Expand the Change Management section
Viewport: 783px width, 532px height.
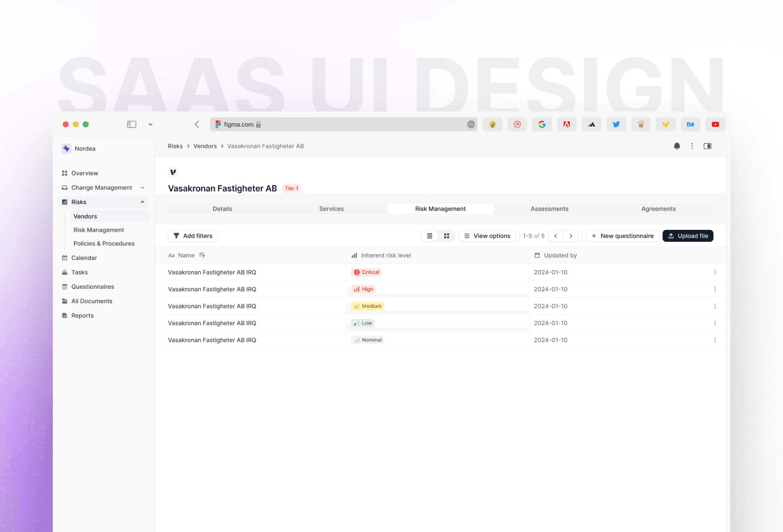click(x=103, y=187)
